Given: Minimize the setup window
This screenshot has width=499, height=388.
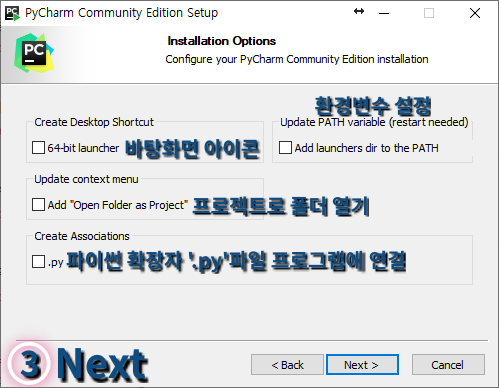Looking at the screenshot, I should pyautogui.click(x=384, y=13).
